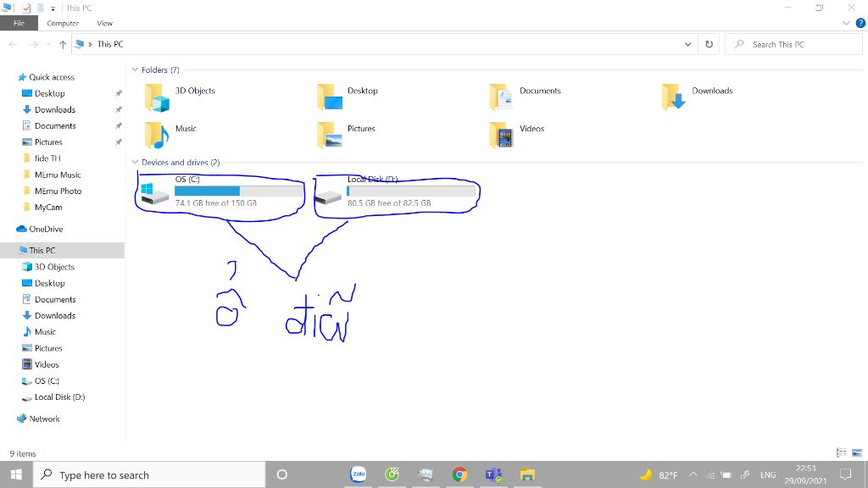Open the MEmu Music folder in sidebar
868x488 pixels.
pos(58,175)
